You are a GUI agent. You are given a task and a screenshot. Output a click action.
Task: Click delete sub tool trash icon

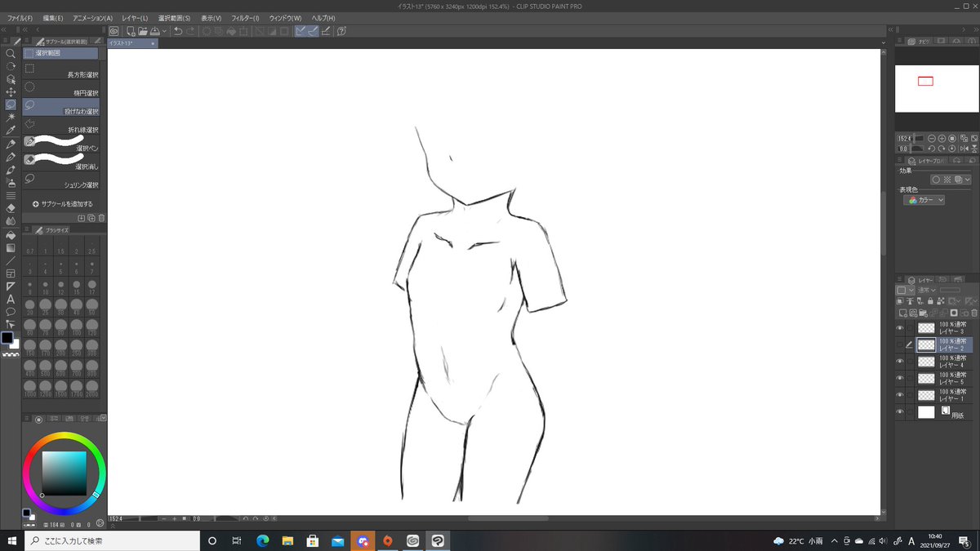(x=101, y=218)
